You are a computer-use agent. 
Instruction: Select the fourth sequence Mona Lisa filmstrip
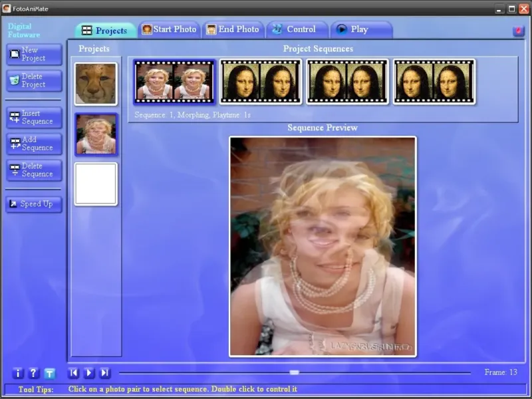point(434,81)
